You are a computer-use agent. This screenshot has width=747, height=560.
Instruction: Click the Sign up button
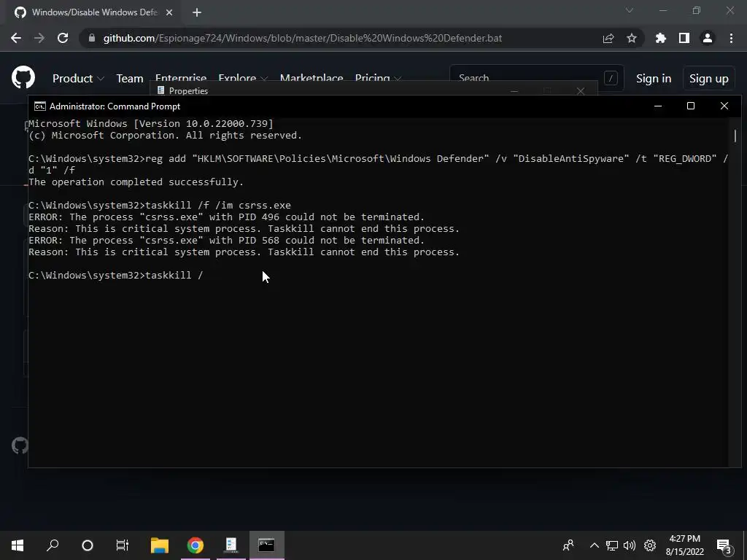coord(709,79)
